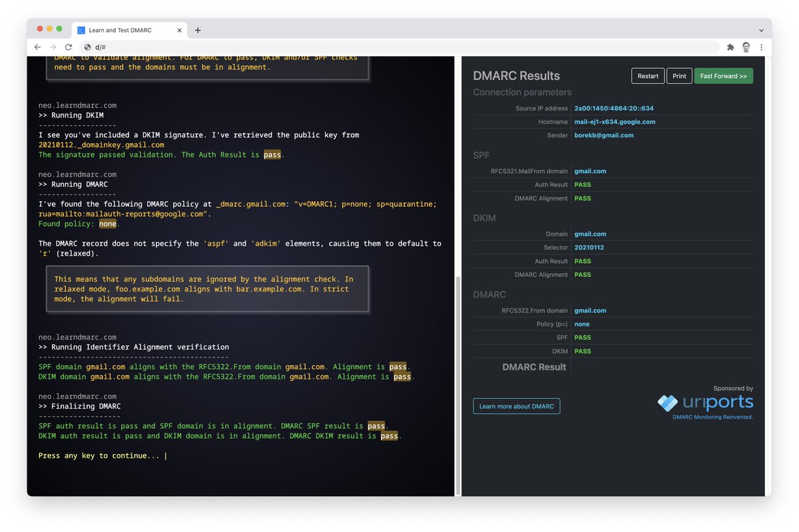Open the extensions puzzle icon
Screen dimensions: 799x532
coord(730,47)
